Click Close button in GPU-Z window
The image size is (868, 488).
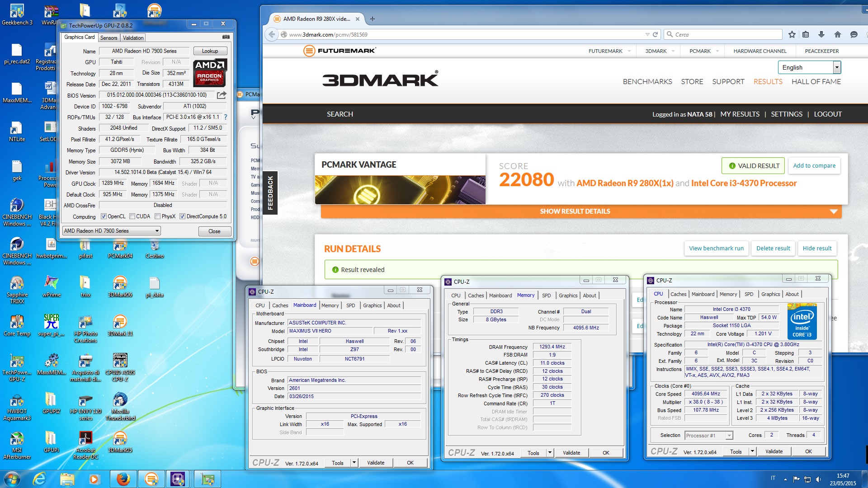(214, 231)
